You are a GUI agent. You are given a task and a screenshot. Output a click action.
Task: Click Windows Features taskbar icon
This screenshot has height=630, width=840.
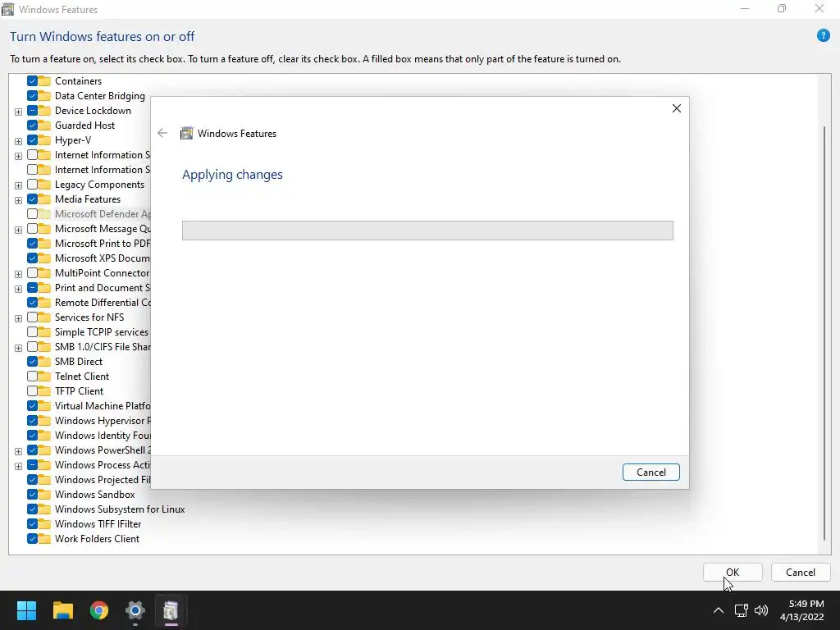171,610
